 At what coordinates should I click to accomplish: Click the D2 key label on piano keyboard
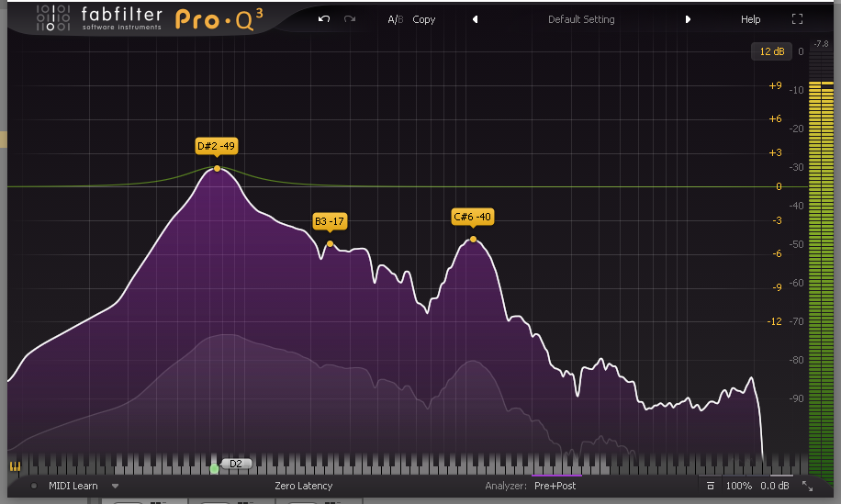coord(236,464)
